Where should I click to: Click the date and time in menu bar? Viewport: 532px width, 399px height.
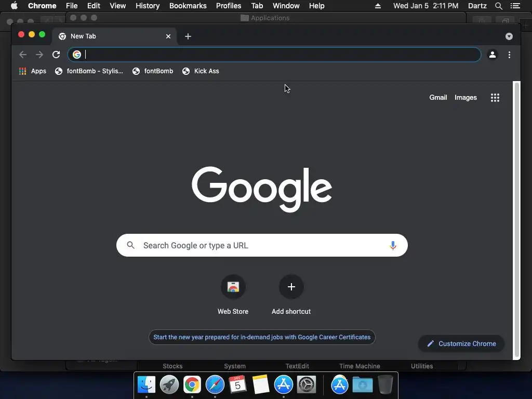tap(426, 6)
